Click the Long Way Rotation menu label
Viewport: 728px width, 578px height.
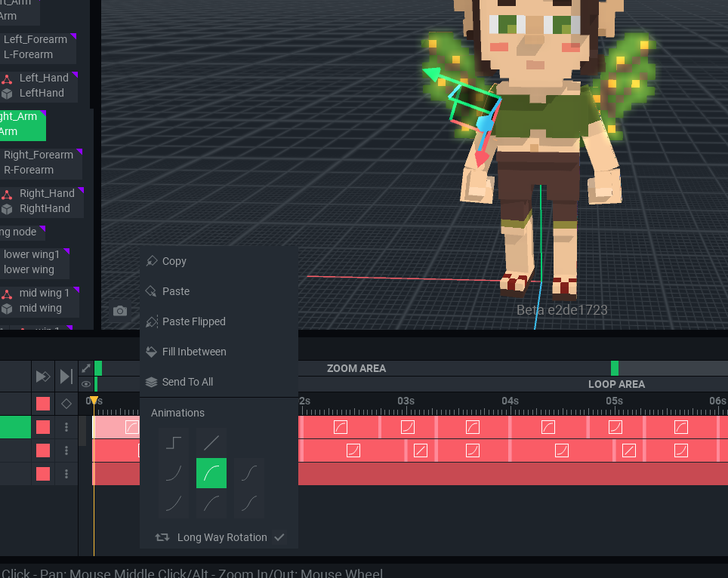point(222,537)
